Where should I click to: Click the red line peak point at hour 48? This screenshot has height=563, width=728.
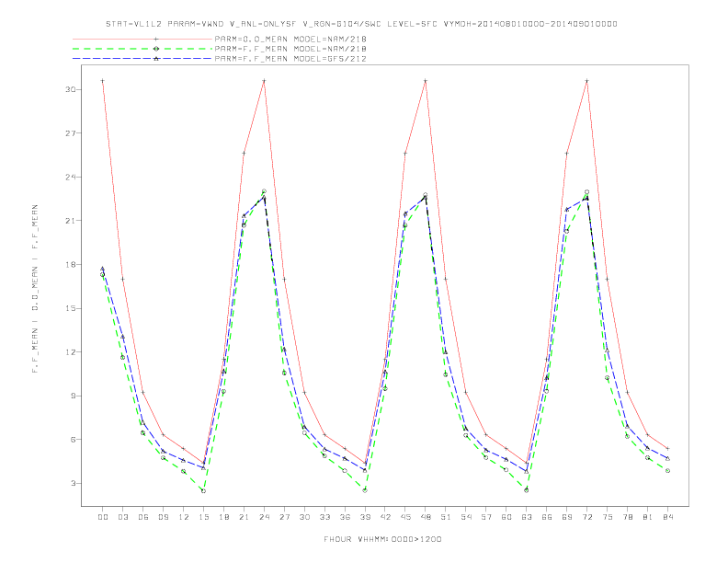coord(426,81)
